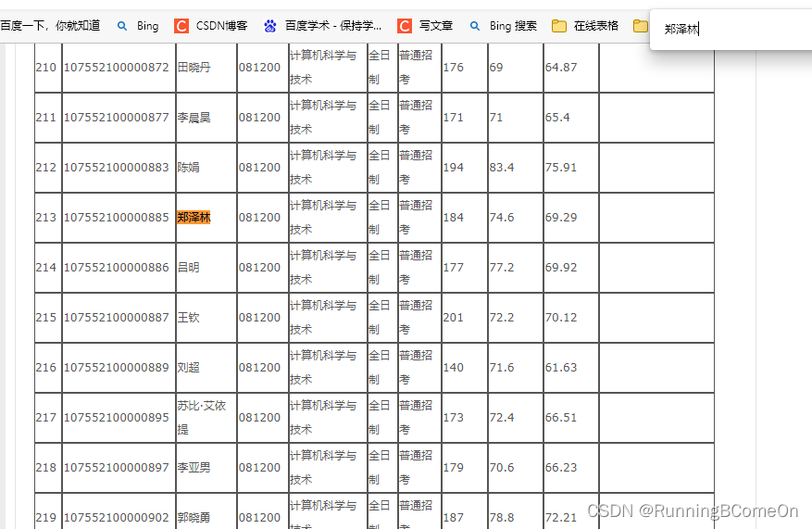Select score 69.92 in row 214
Viewport: 812px width, 529px height.
[561, 268]
